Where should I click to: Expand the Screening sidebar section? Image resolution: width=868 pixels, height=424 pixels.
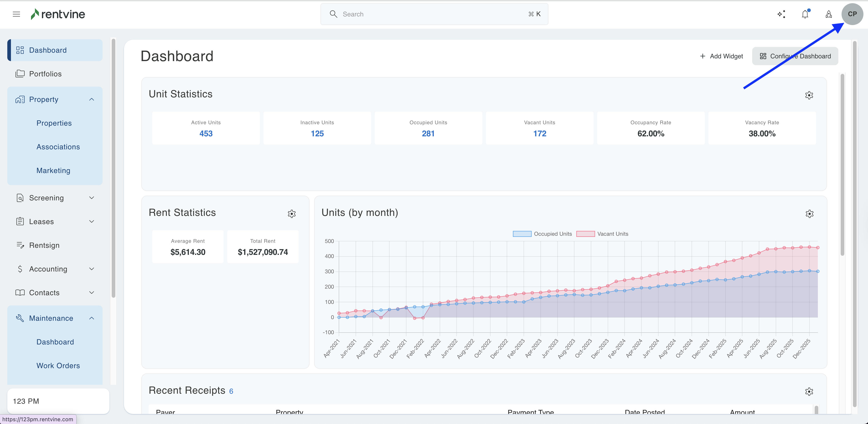tap(92, 198)
